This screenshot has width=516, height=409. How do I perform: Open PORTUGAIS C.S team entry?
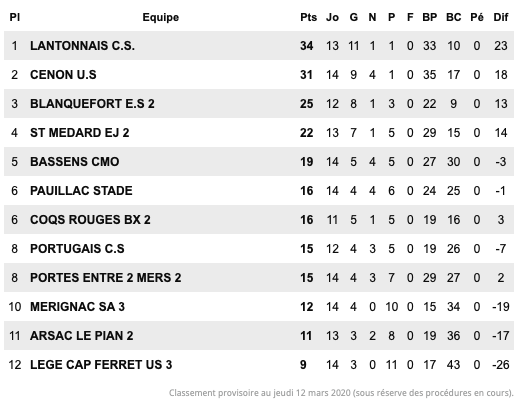(77, 249)
